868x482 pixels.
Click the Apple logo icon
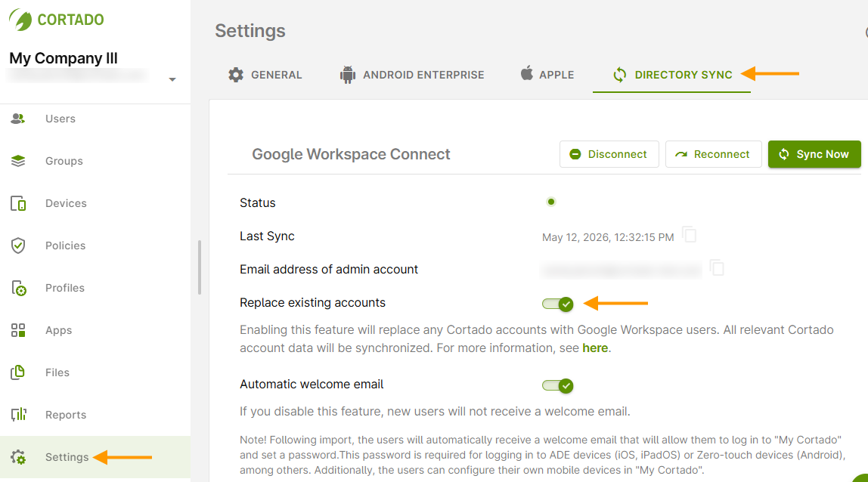[x=526, y=73]
